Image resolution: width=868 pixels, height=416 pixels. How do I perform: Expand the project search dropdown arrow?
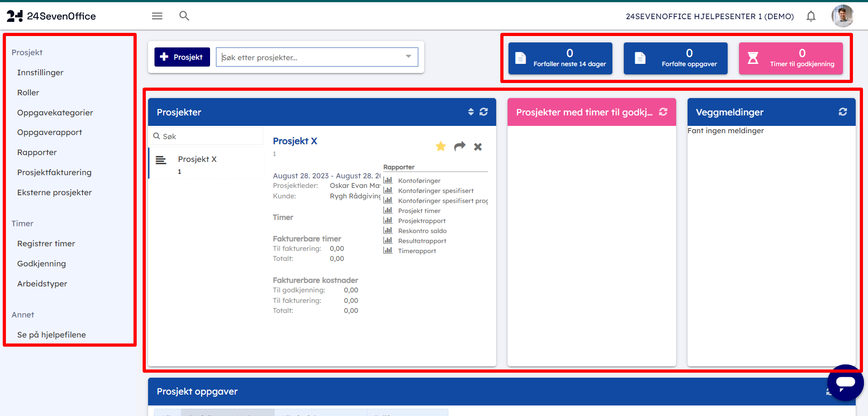click(x=408, y=57)
